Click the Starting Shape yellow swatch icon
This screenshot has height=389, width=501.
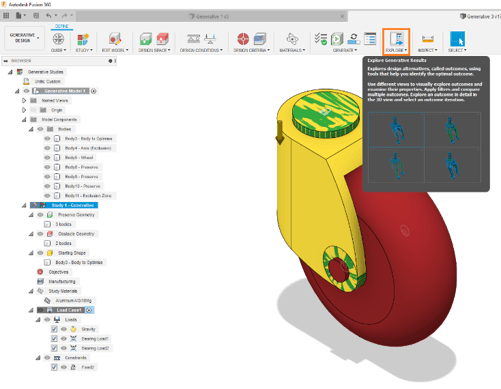click(50, 253)
